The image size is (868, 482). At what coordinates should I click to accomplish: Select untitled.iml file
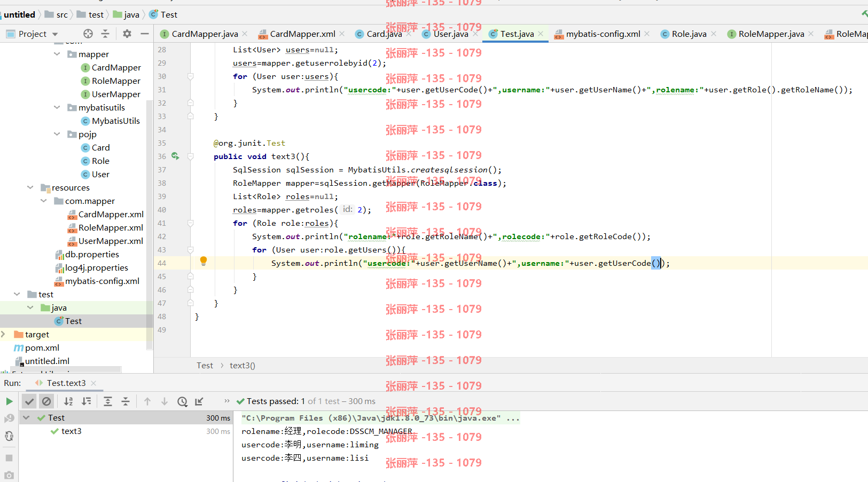click(42, 361)
